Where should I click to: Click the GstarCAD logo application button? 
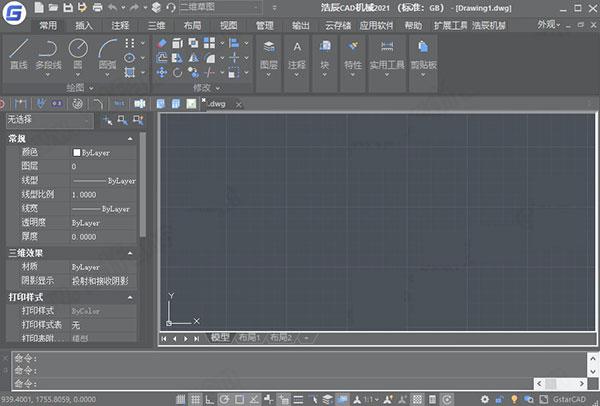click(x=14, y=12)
